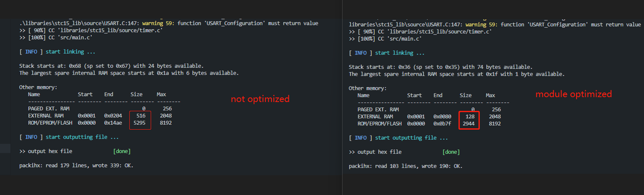The image size is (644, 195).
Task: Click the green [done] status in right terminal
Action: pyautogui.click(x=451, y=152)
